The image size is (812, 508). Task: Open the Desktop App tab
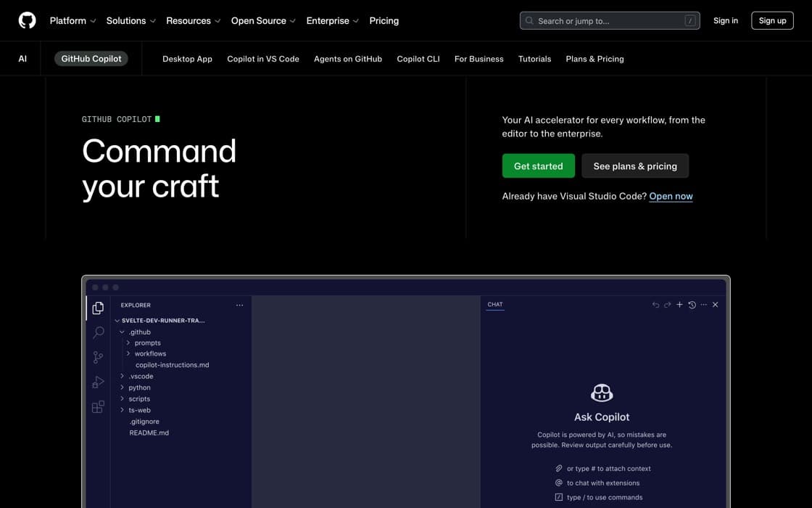click(187, 59)
